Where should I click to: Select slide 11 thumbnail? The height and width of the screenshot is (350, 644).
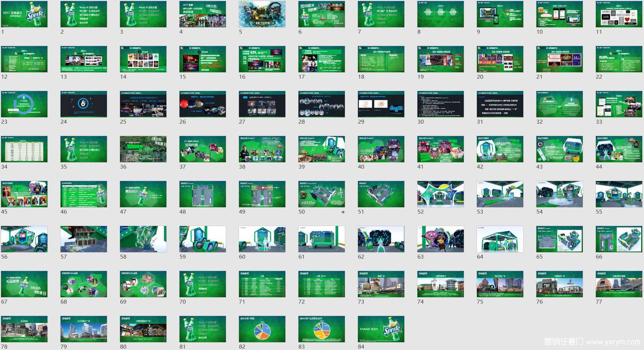pos(619,14)
